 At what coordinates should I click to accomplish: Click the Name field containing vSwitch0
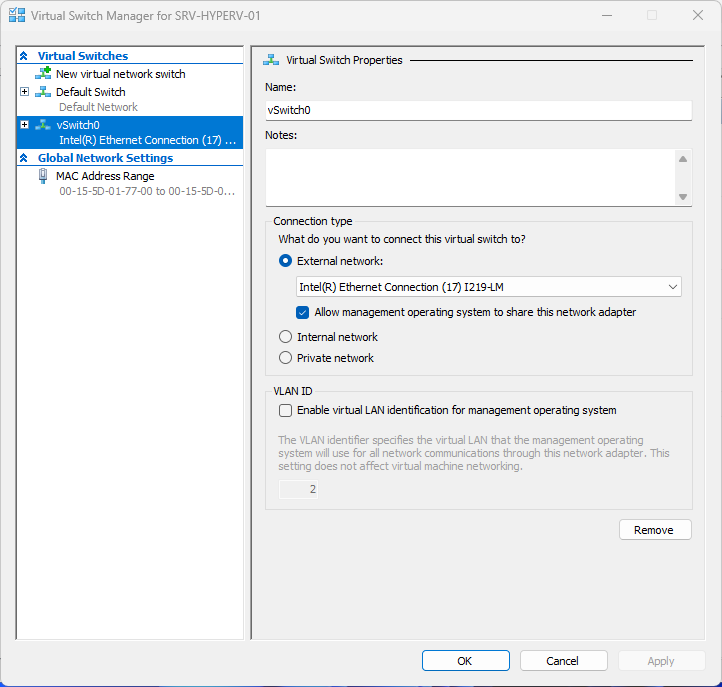click(x=478, y=111)
